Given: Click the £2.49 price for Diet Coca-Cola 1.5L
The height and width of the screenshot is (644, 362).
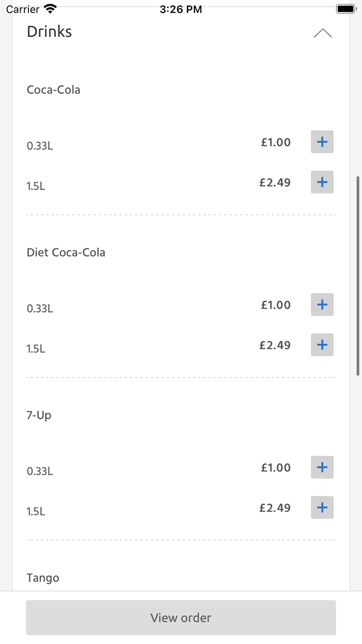Looking at the screenshot, I should point(275,345).
